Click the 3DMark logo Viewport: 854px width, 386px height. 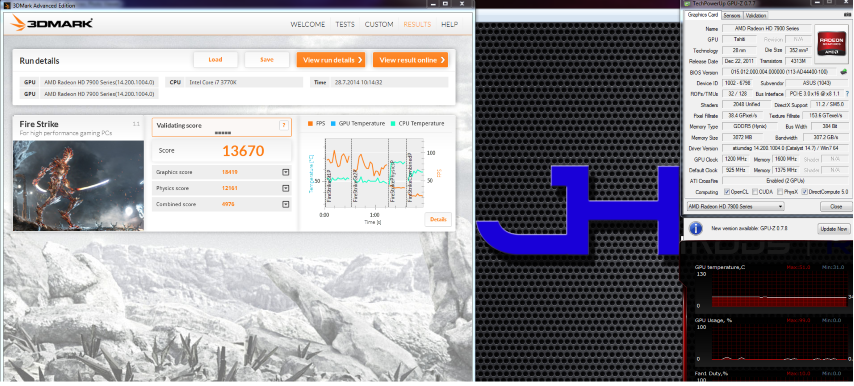click(x=51, y=23)
